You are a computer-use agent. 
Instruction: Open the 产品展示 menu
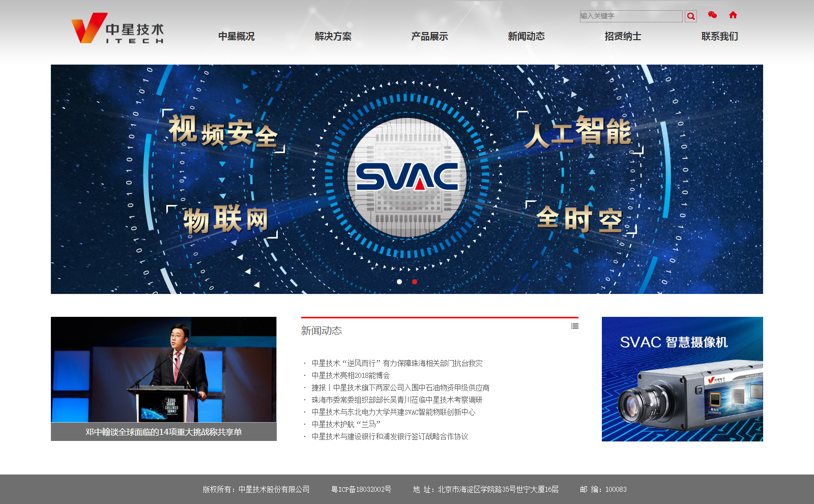[430, 36]
